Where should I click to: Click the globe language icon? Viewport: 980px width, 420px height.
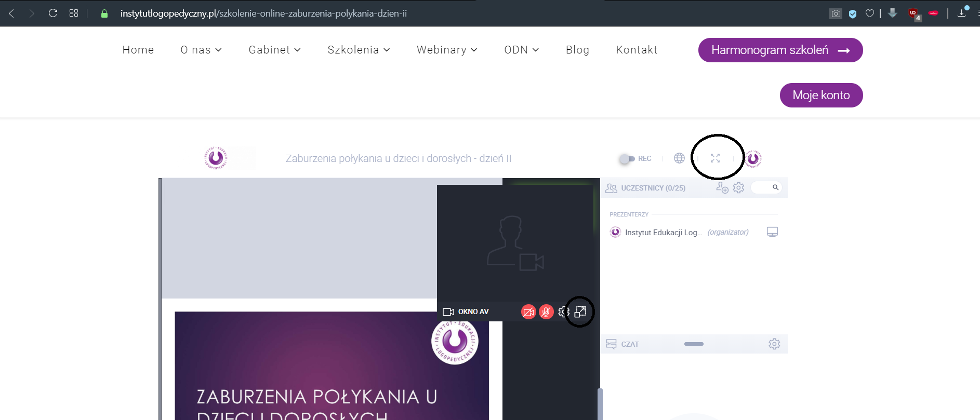(679, 158)
